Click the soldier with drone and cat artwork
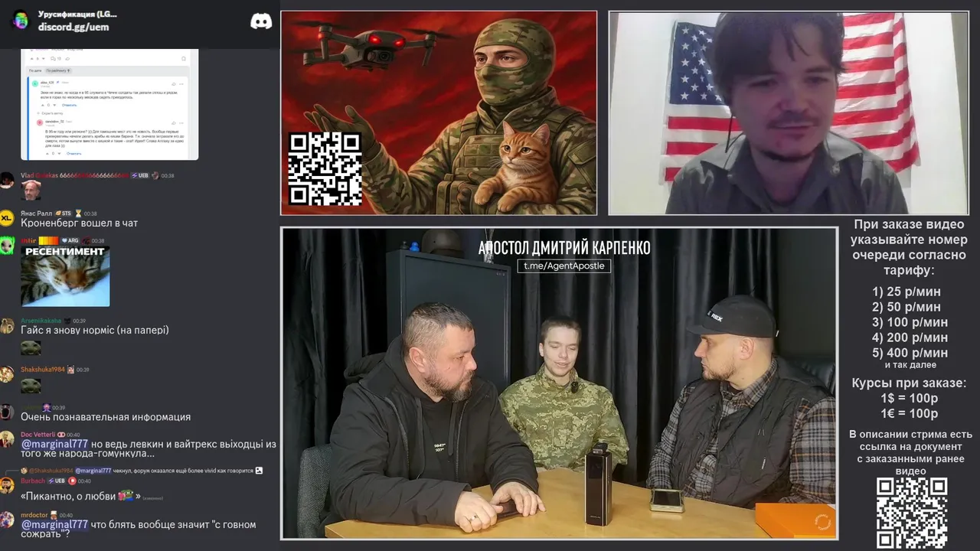This screenshot has height=551, width=980. (439, 112)
